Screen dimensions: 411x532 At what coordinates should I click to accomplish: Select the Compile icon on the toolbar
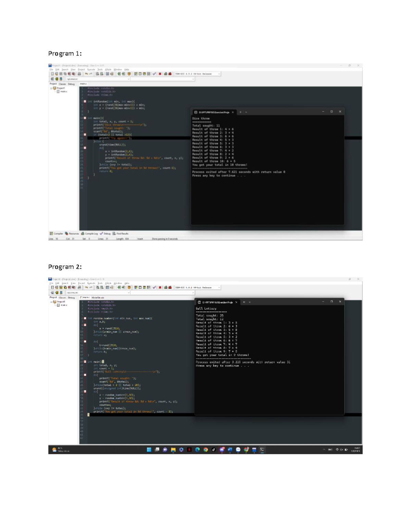(119, 73)
